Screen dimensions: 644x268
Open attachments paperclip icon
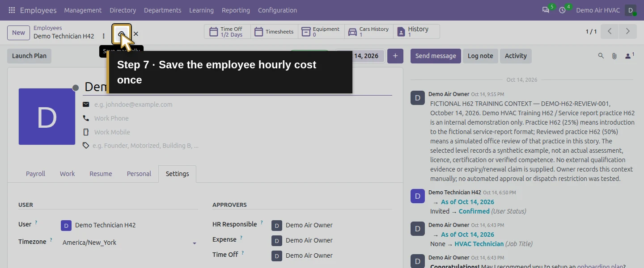click(614, 56)
